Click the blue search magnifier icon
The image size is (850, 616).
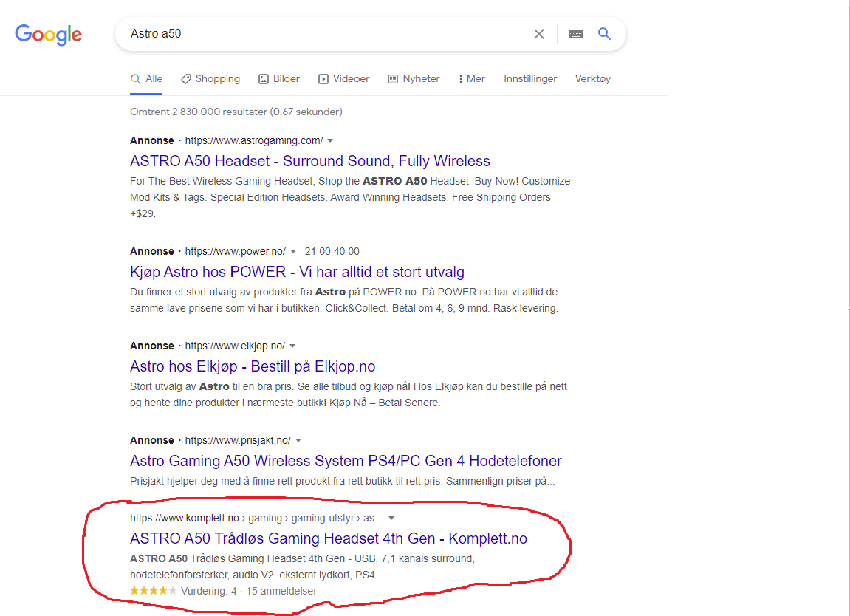pos(604,34)
